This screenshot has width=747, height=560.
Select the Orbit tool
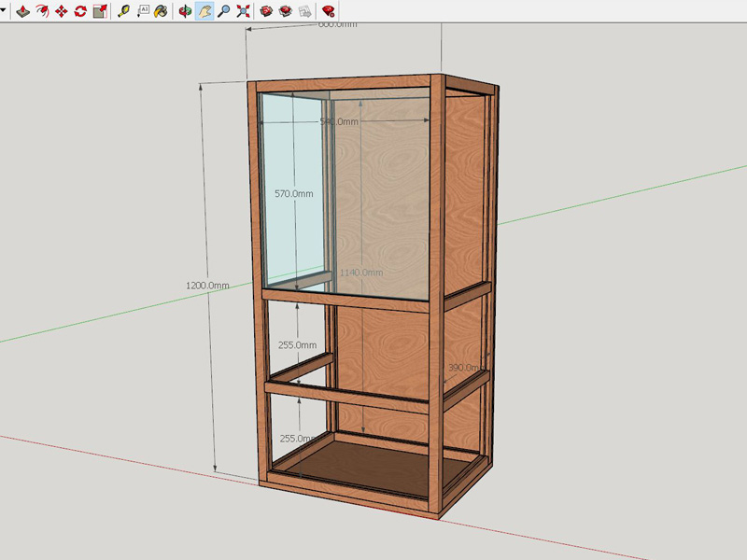[185, 11]
